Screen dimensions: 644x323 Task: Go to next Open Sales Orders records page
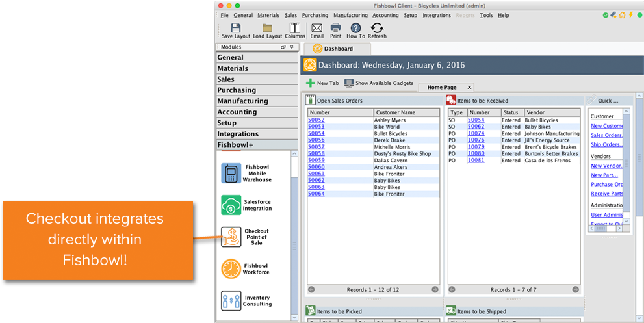pos(435,289)
